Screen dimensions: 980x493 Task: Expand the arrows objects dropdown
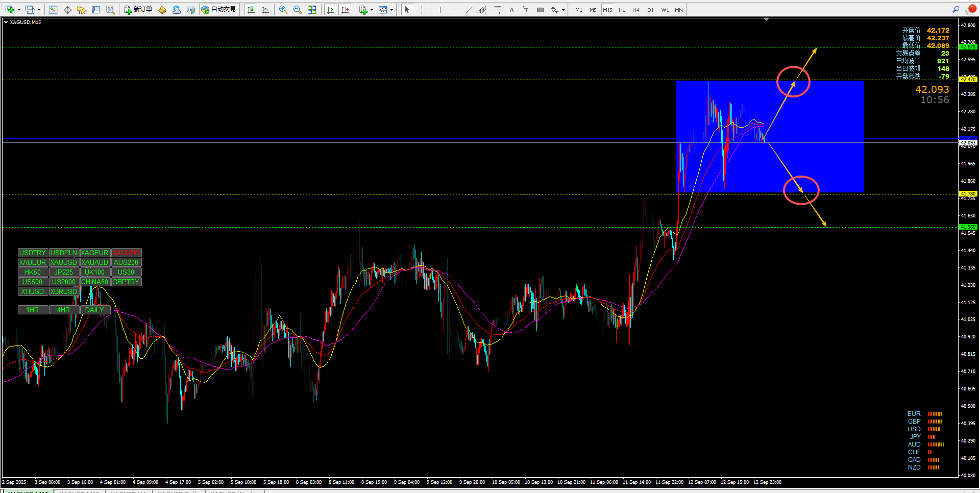tap(563, 10)
